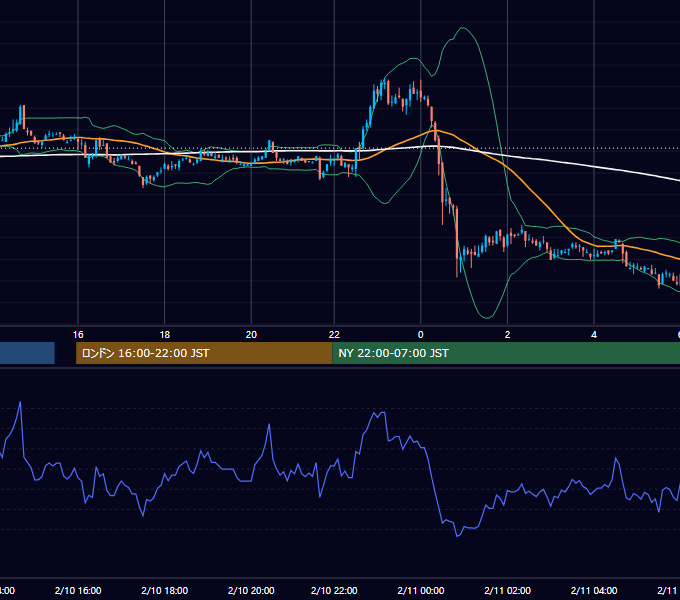Click the 2/10 22:00 date label
Screen dimensions: 680x600
point(334,590)
